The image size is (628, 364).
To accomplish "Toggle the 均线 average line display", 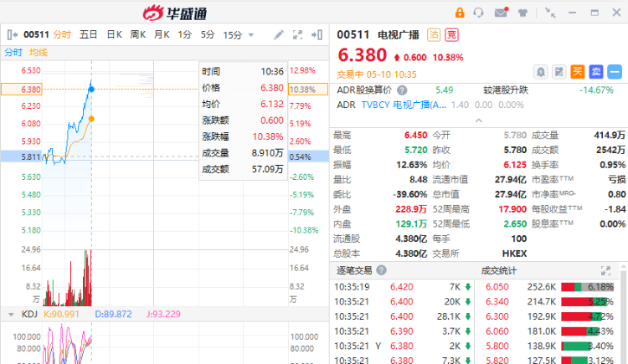I will tap(38, 52).
